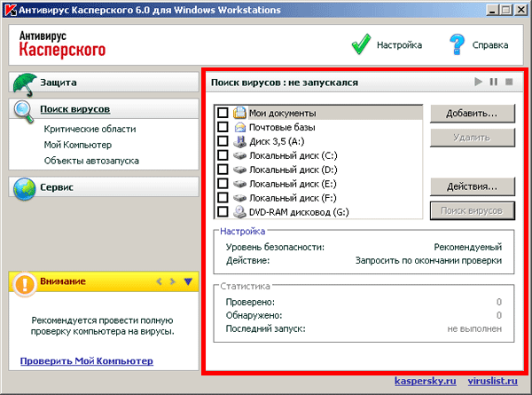Click the green checkmark Настройка icon
Screen dimensions: 532x395
point(362,44)
